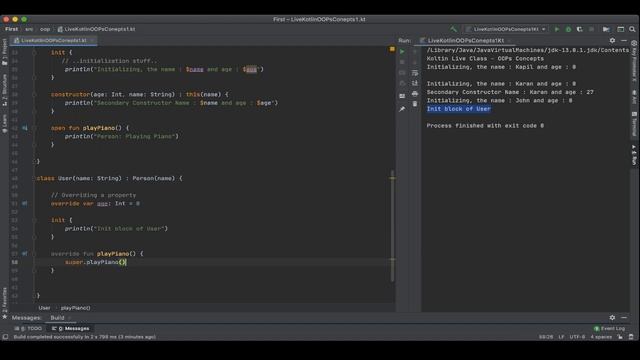
Task: Select the LiveKotlinOOPsConepts1Kt Run tab
Action: (x=466, y=40)
